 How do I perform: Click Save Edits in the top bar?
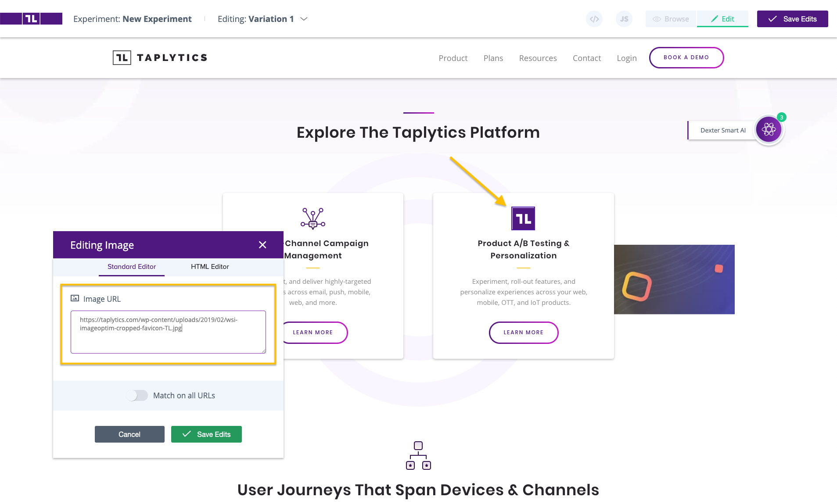792,19
